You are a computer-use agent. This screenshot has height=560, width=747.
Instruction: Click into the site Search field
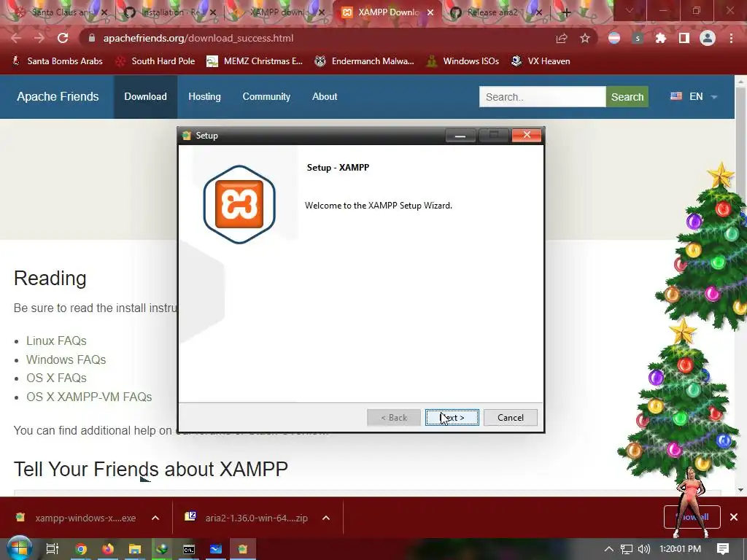point(542,97)
